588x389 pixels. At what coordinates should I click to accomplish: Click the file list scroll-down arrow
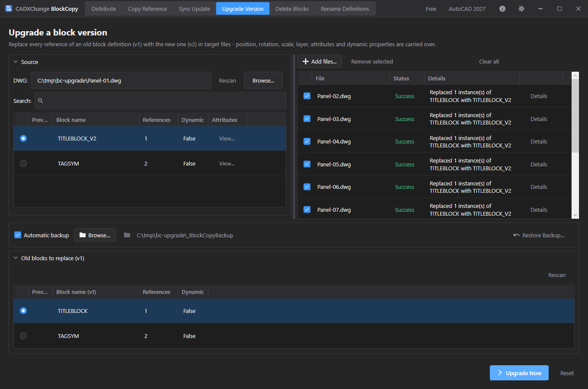[575, 215]
